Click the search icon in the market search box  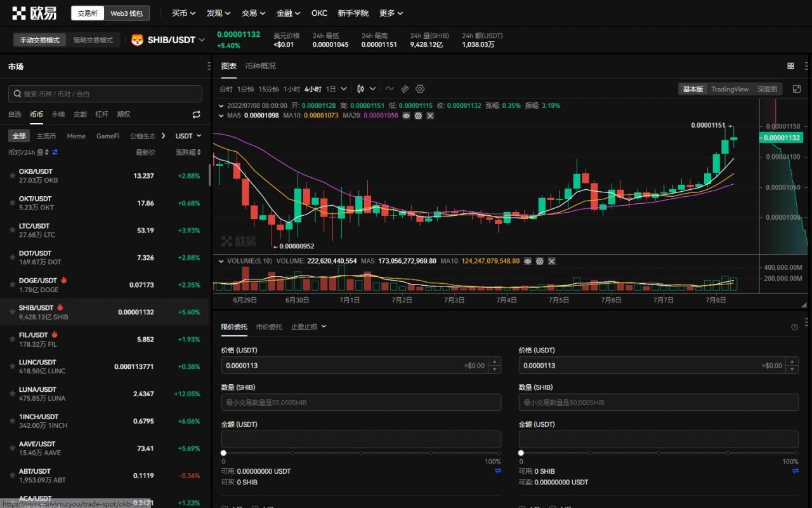(x=16, y=94)
